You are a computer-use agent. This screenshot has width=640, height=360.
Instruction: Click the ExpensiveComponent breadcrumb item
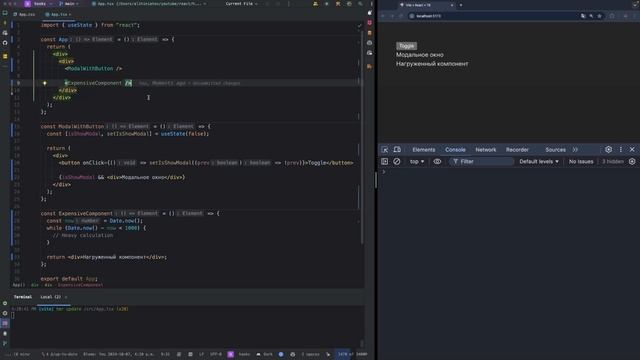[80, 285]
